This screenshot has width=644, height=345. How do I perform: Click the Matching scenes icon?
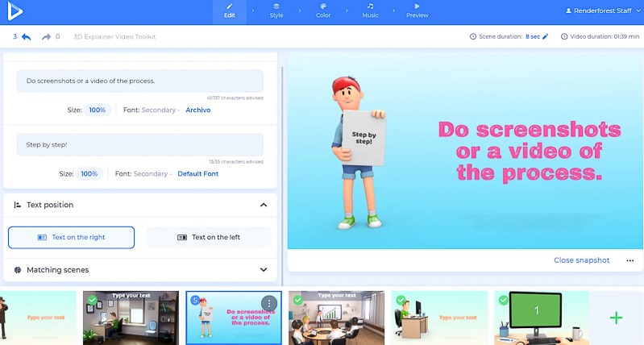pyautogui.click(x=17, y=270)
